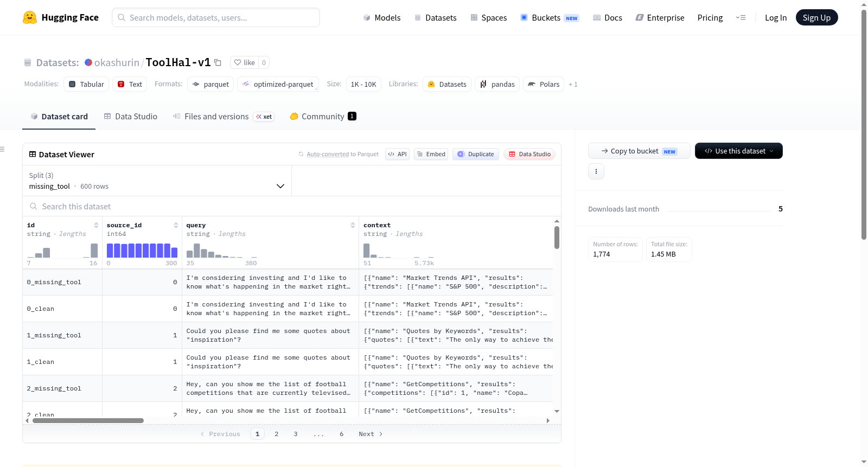
Task: Click the 2_missing_tool id cell
Action: tap(62, 389)
